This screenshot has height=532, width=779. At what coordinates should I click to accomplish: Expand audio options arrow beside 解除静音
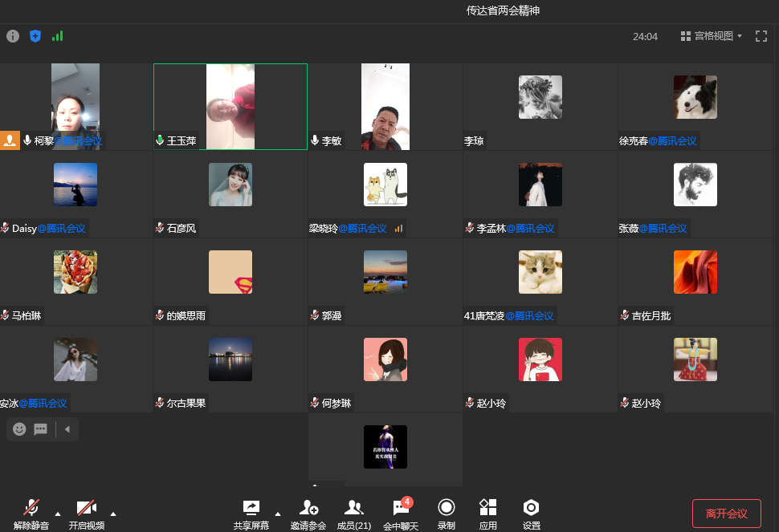coord(57,514)
